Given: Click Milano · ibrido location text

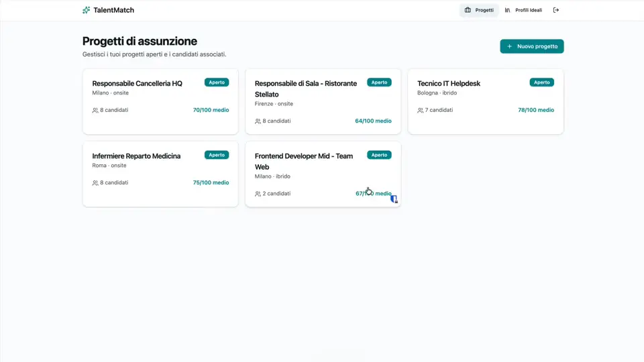Looking at the screenshot, I should pos(272,176).
